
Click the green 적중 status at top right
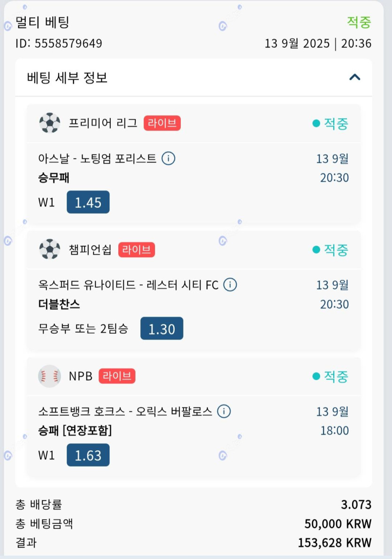pos(359,22)
